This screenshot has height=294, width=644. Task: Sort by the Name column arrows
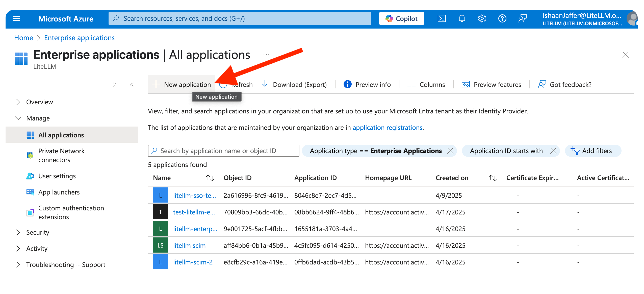coord(210,178)
